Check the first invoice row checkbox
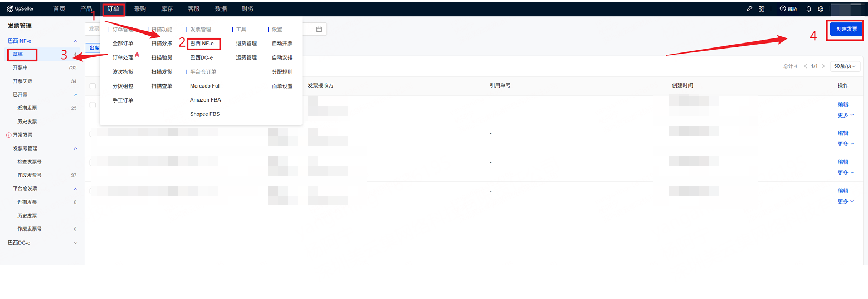 click(92, 105)
